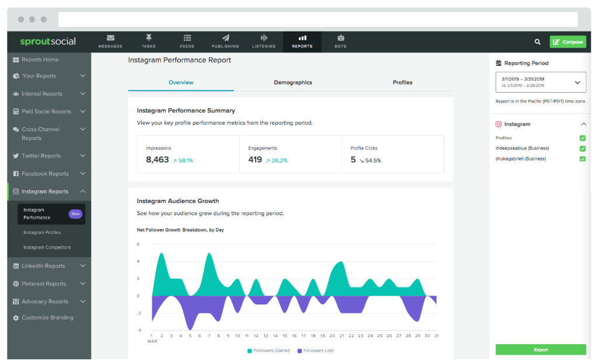This screenshot has width=596, height=364.
Task: Switch to the Profiles tab
Action: coord(403,82)
